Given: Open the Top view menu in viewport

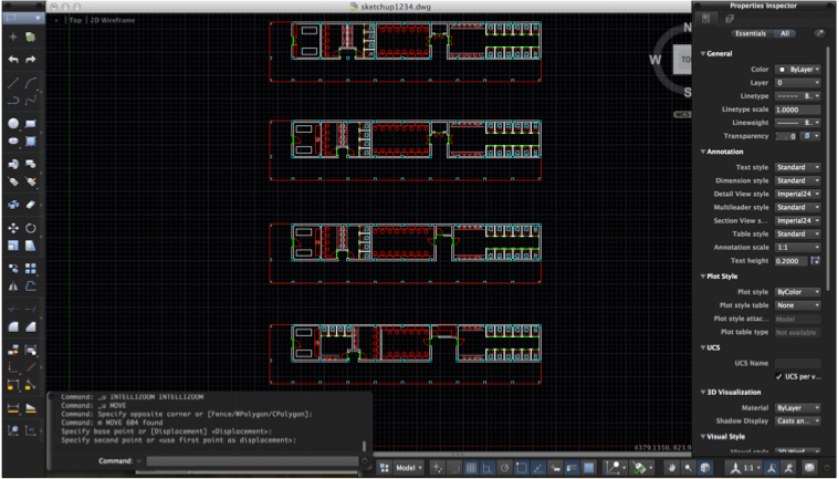Looking at the screenshot, I should click(75, 20).
